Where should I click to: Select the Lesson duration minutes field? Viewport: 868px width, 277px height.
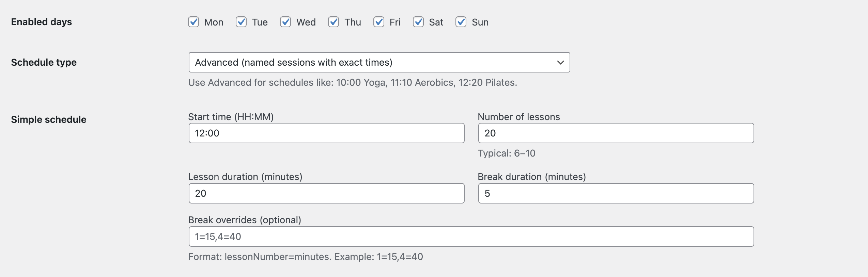pos(326,193)
